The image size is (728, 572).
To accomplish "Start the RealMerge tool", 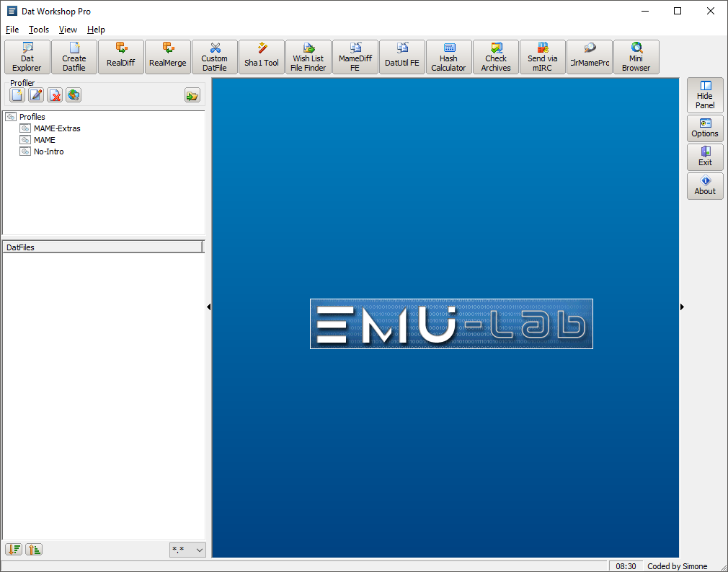I will [x=168, y=57].
